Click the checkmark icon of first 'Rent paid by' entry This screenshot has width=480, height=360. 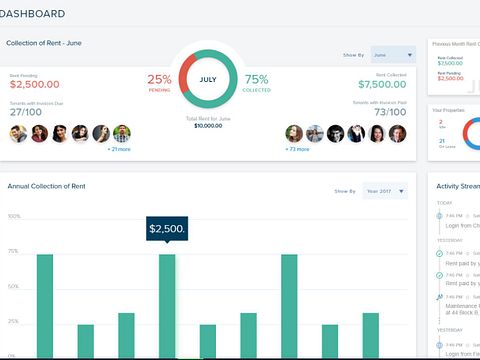[439, 254]
